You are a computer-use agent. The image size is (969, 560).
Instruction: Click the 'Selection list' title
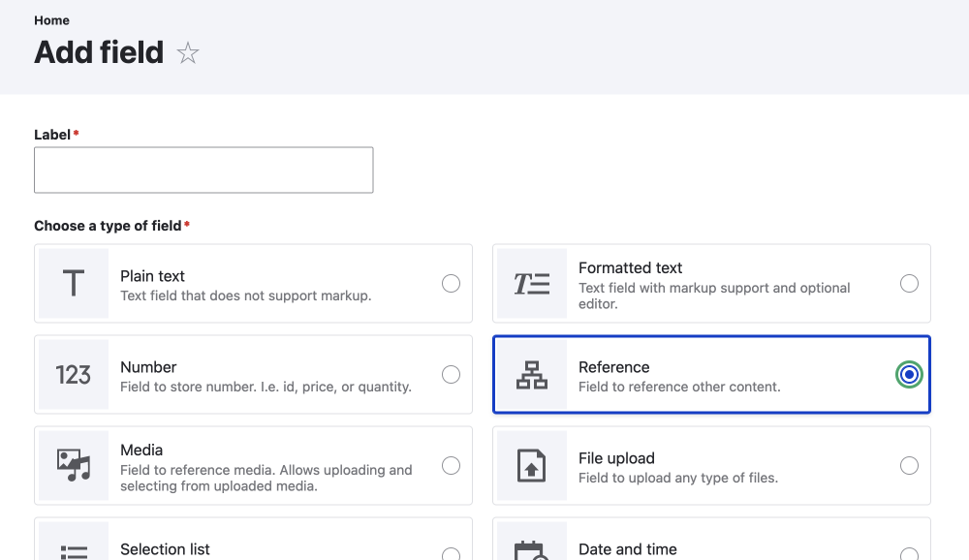point(165,549)
